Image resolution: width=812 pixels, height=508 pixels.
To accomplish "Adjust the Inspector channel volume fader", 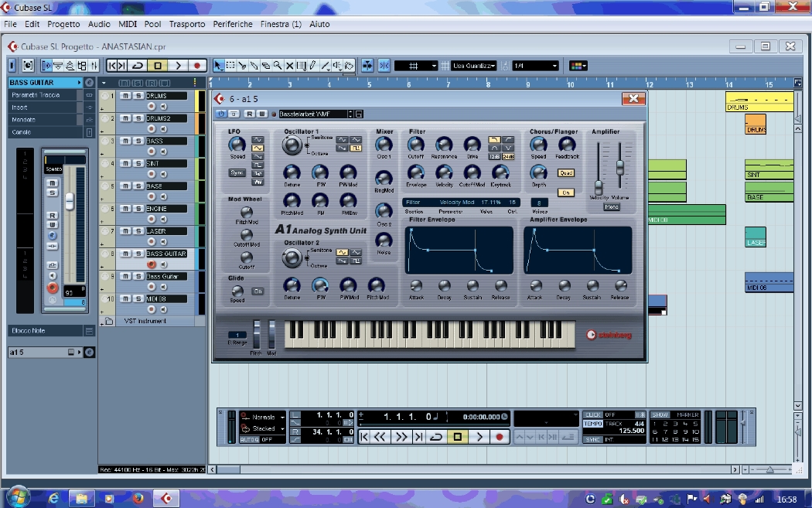I will coord(70,201).
